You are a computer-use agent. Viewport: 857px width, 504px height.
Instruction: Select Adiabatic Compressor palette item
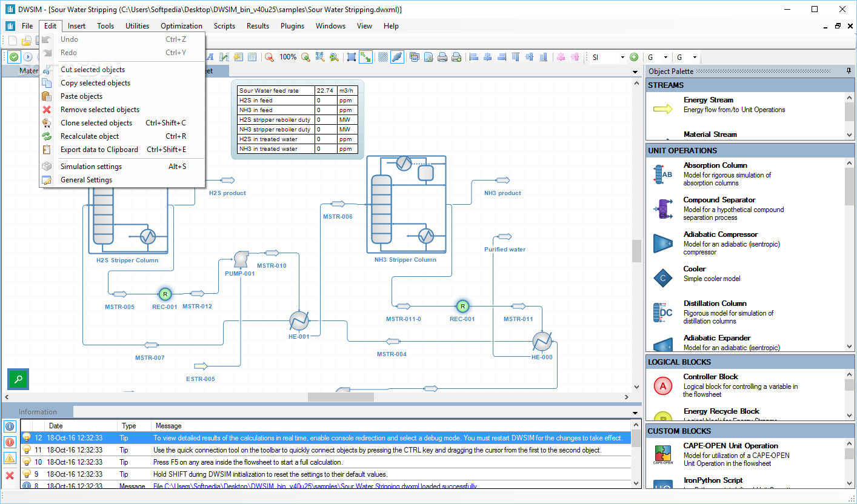point(745,243)
